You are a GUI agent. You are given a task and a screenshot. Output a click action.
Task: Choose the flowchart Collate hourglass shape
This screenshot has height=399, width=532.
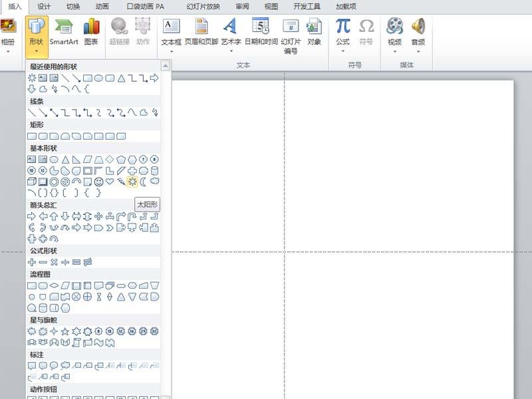98,297
